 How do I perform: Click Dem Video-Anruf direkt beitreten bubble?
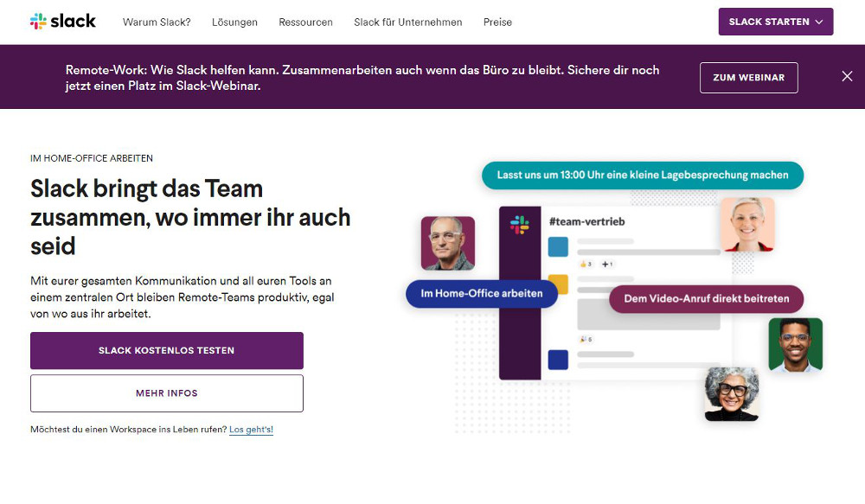(706, 298)
